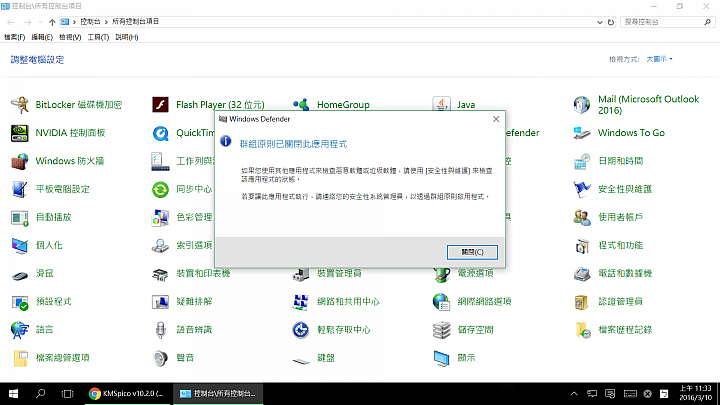The width and height of the screenshot is (720, 405).
Task: Open the Windows To Go icon
Action: point(582,133)
